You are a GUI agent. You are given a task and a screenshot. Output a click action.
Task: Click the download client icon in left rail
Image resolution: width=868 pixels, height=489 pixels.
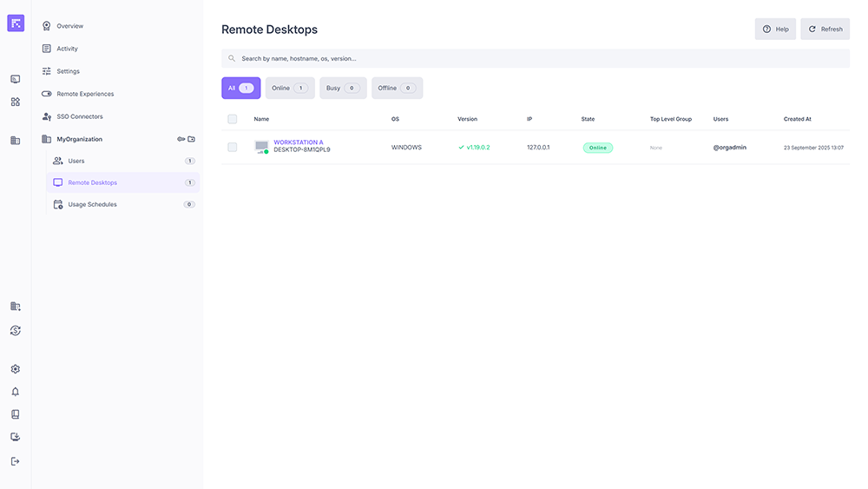pos(15,437)
